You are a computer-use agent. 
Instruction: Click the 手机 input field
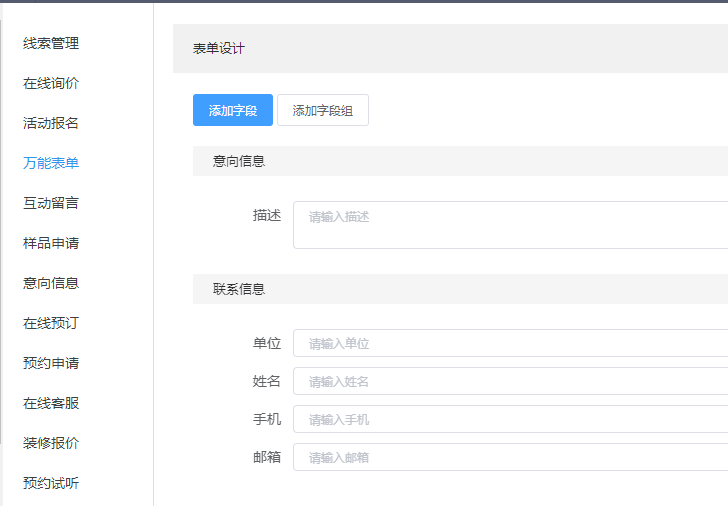click(510, 419)
